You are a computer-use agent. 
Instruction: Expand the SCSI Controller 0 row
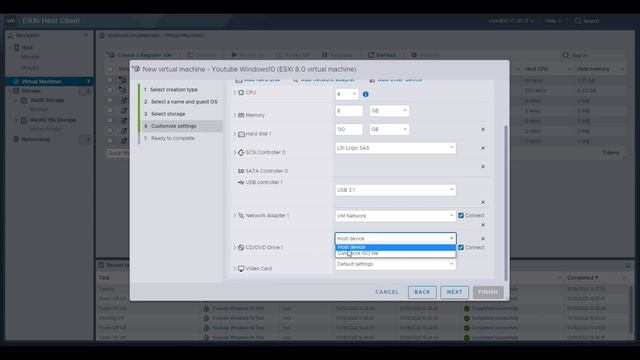[x=235, y=152]
